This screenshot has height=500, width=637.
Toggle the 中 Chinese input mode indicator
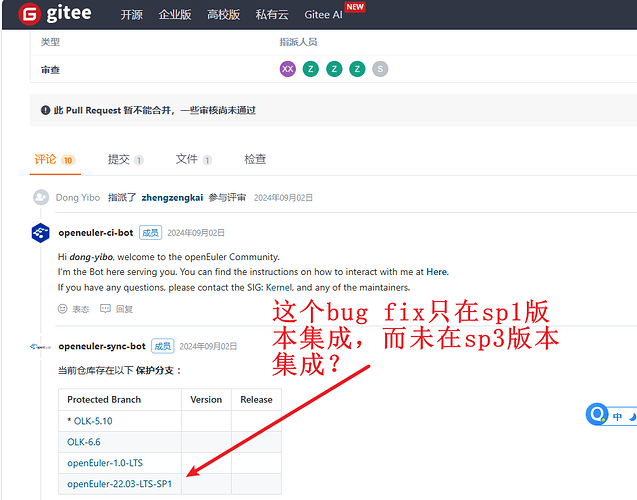tap(618, 417)
